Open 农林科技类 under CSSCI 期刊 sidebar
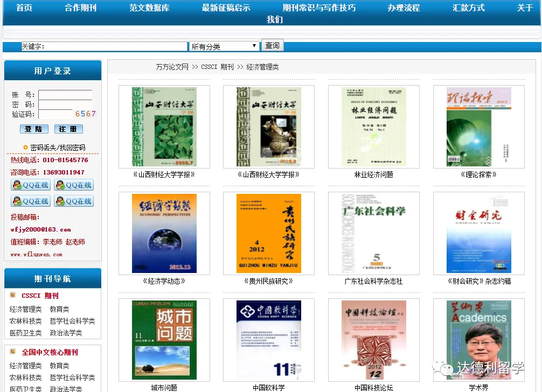This screenshot has height=392, width=542. click(x=25, y=321)
